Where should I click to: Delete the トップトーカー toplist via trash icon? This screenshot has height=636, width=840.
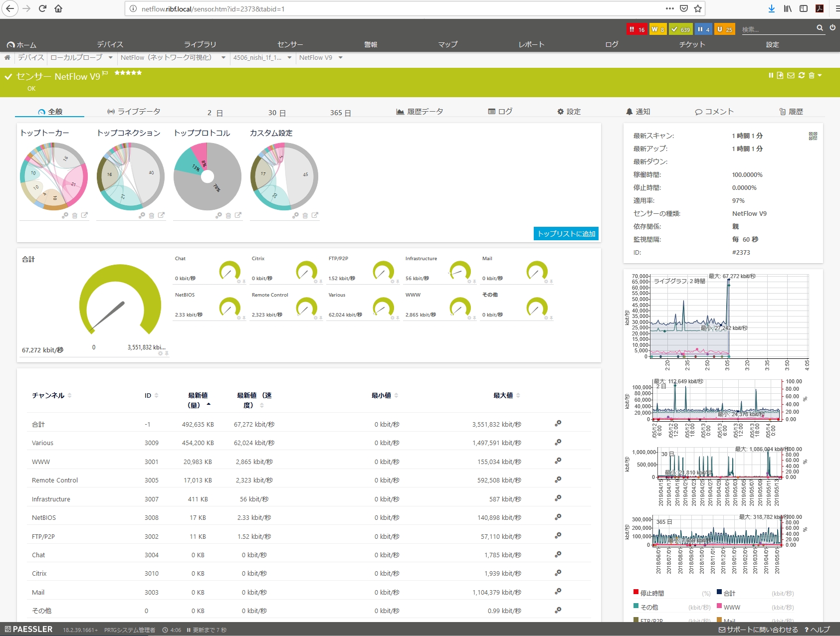tap(75, 216)
